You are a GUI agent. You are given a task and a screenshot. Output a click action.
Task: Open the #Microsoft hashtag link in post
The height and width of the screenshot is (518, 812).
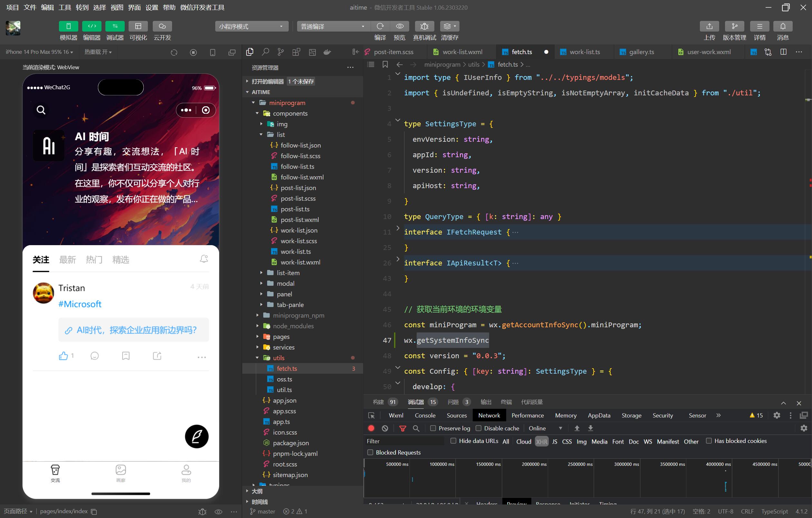coord(80,304)
